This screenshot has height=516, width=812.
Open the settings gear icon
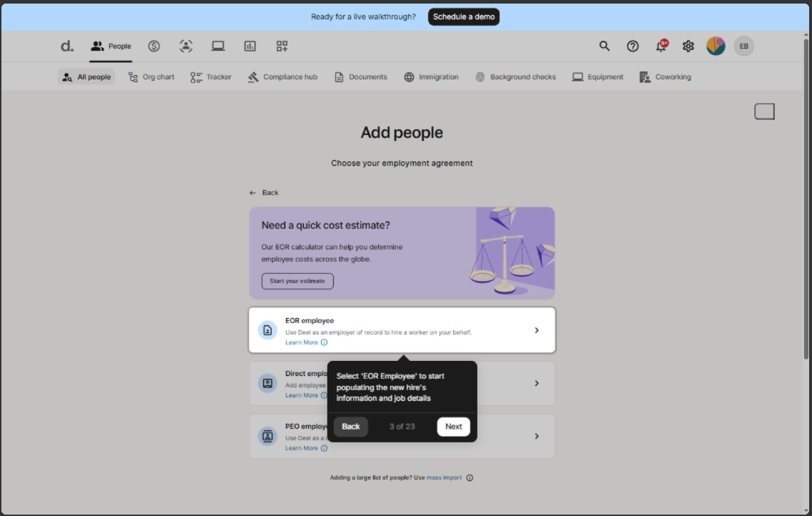[688, 46]
